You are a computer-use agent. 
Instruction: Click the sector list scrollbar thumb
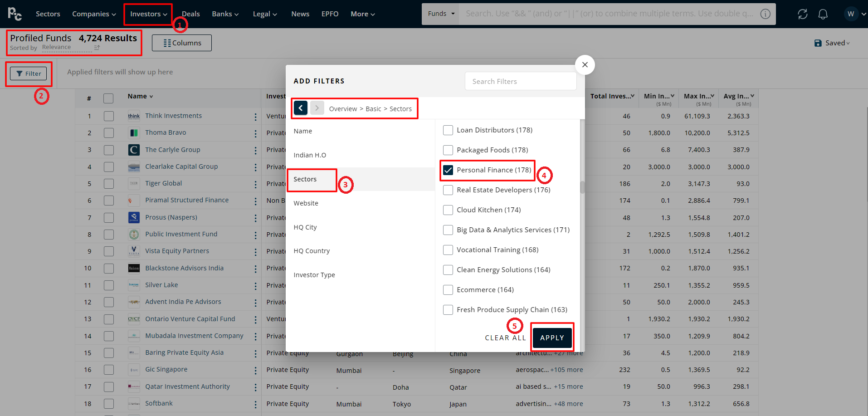(582, 187)
